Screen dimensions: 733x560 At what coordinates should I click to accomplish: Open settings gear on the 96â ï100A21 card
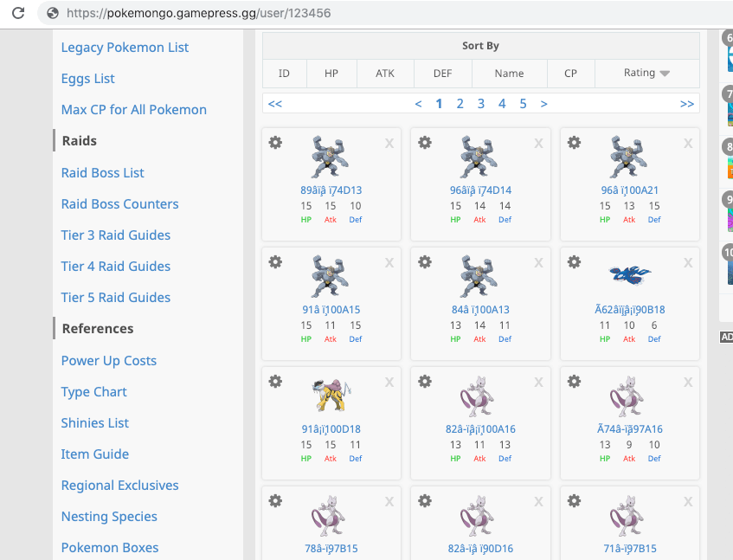tap(574, 142)
